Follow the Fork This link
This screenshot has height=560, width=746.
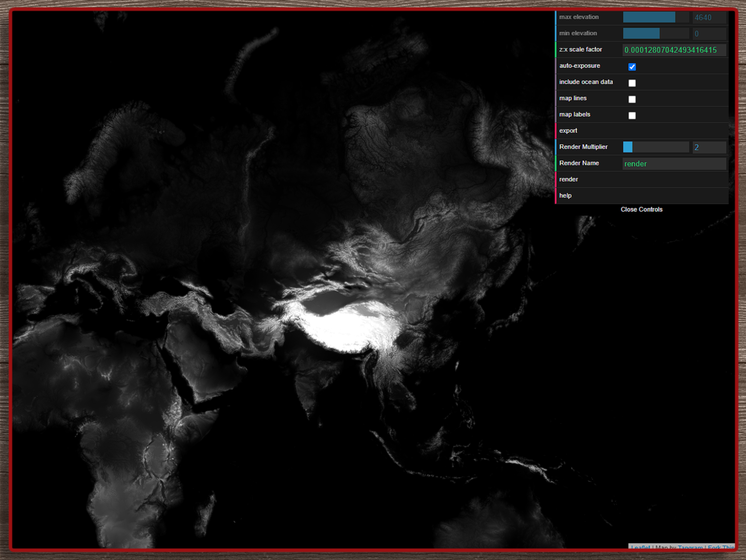(x=721, y=547)
